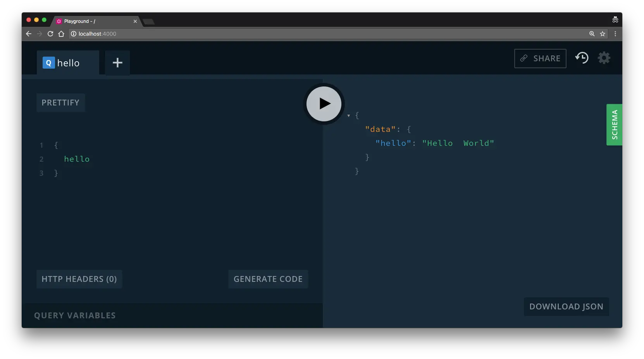This screenshot has width=644, height=359.
Task: Click the closing brace on line 3
Action: click(56, 173)
